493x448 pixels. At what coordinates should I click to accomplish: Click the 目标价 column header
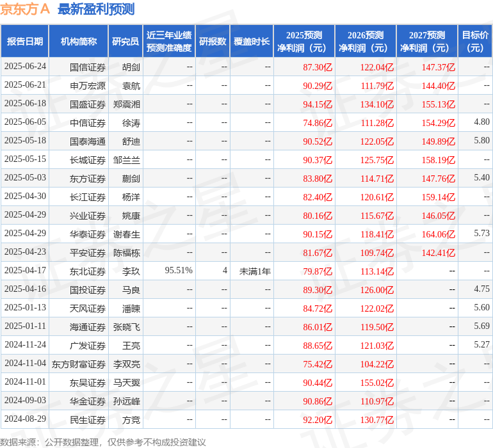(475, 42)
